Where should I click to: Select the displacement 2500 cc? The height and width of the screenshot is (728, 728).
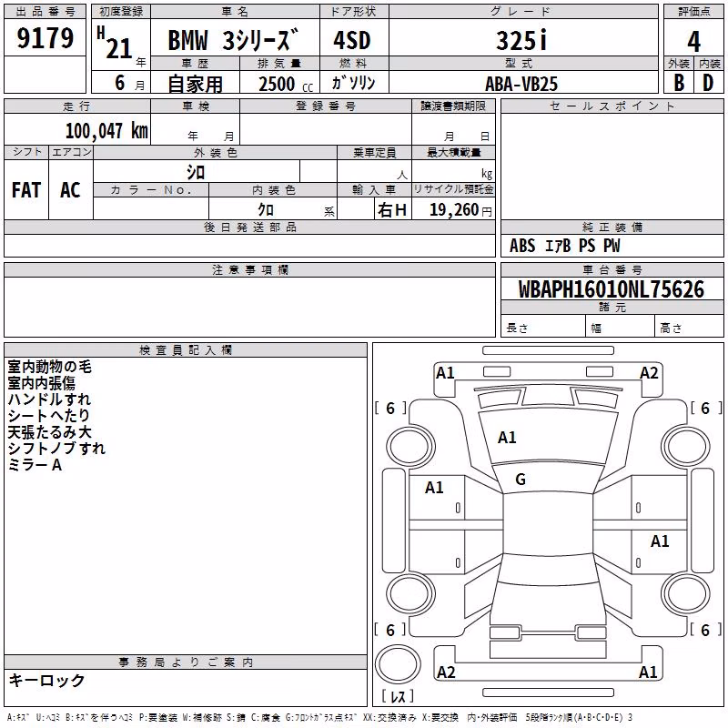click(286, 84)
